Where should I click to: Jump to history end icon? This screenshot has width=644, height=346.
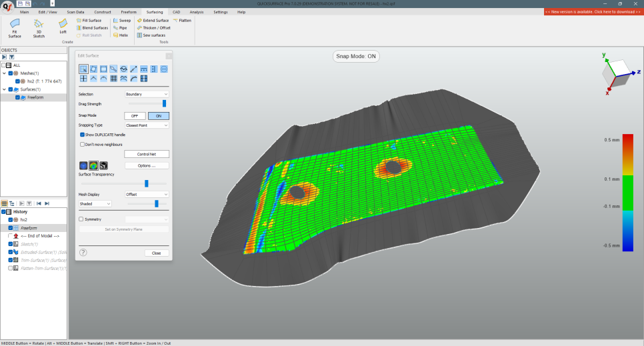pyautogui.click(x=47, y=203)
